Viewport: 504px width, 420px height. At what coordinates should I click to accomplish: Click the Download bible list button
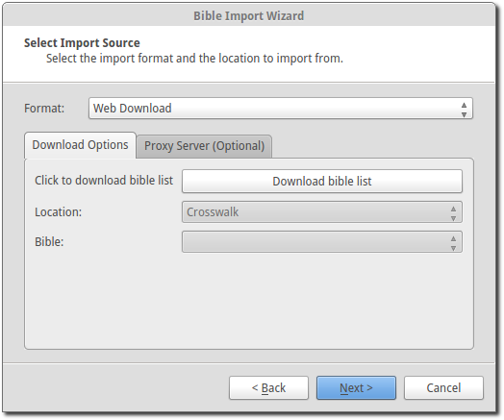pos(322,181)
